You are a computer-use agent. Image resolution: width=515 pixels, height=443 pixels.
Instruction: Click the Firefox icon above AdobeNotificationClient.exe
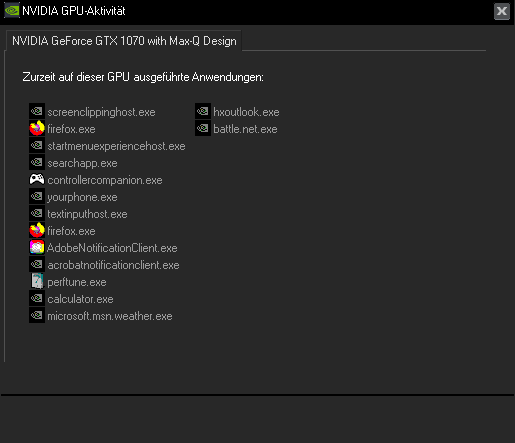(x=37, y=230)
